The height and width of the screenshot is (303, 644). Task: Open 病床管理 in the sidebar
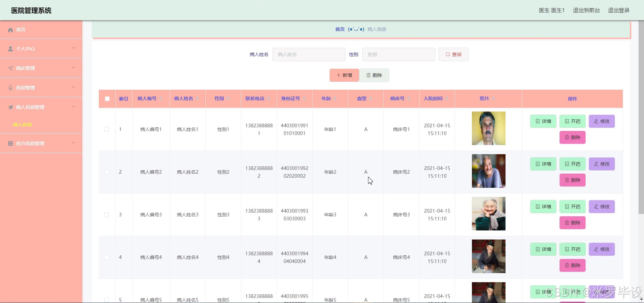[x=41, y=68]
